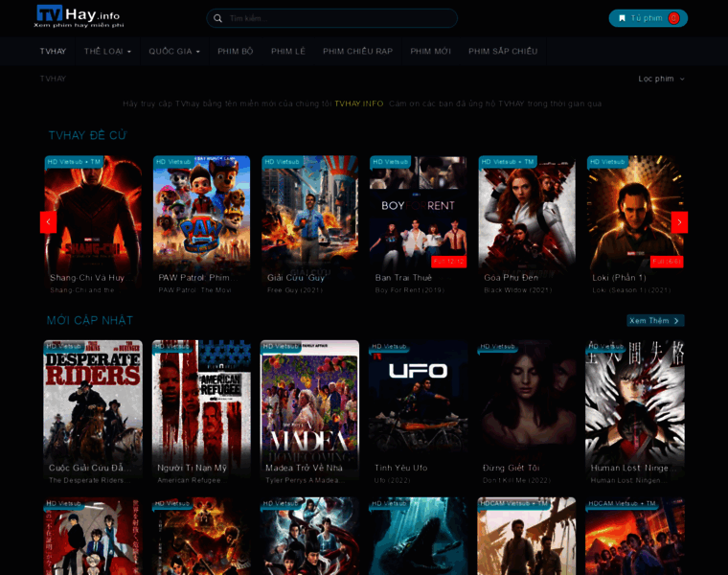Click HDCAM Vietsub + TM tag on last poster
This screenshot has height=575, width=728.
tap(622, 503)
